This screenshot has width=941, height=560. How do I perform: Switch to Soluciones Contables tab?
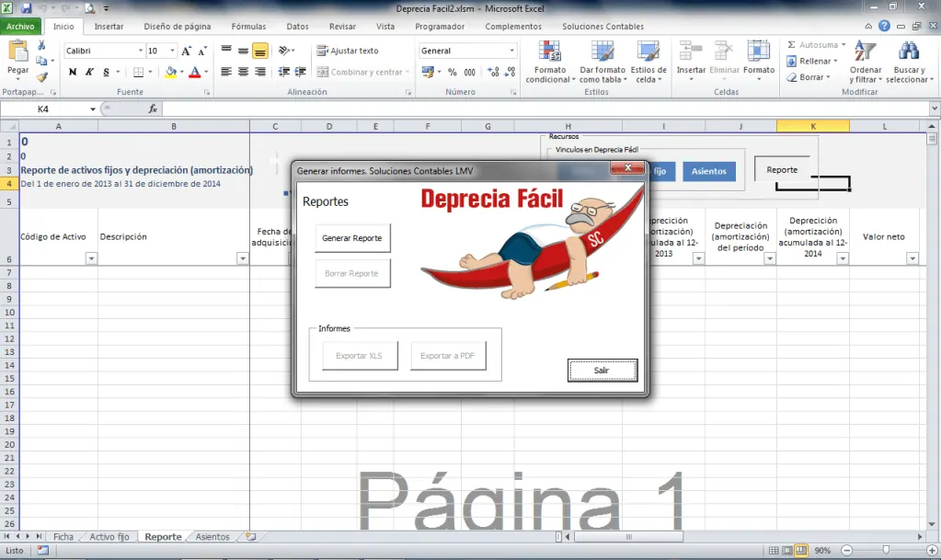602,27
